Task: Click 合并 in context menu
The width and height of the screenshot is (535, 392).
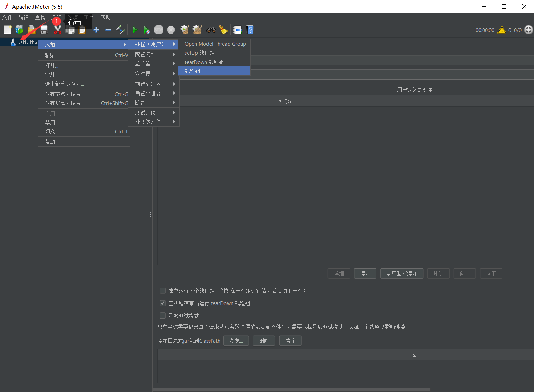Action: tap(83, 74)
